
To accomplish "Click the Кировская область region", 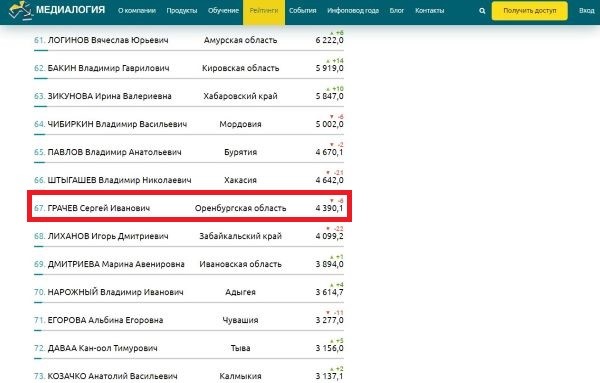I will [240, 68].
